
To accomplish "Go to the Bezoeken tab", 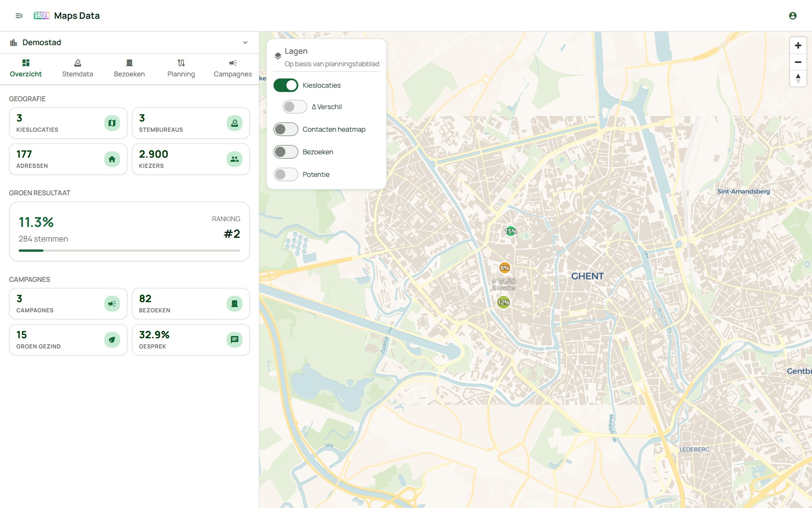I will pyautogui.click(x=129, y=68).
